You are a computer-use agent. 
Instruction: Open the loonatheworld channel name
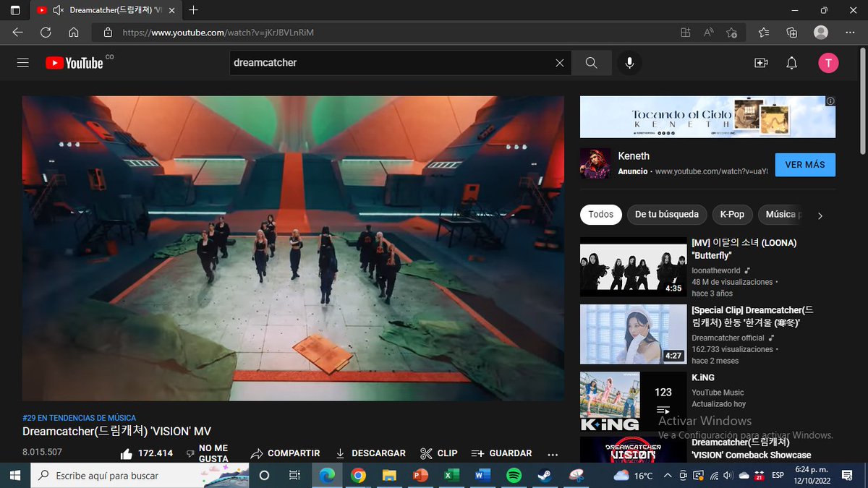click(716, 270)
